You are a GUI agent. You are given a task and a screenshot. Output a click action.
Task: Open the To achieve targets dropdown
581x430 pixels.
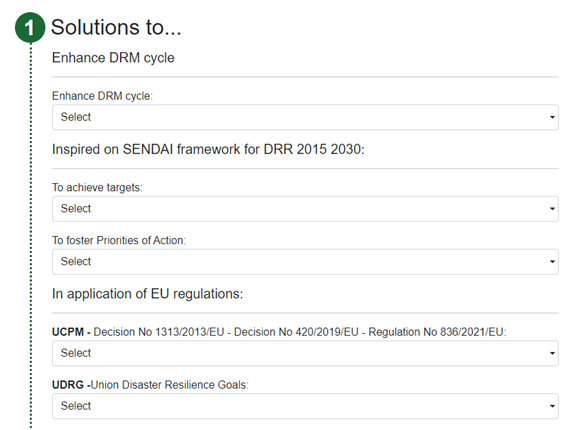[x=305, y=209]
